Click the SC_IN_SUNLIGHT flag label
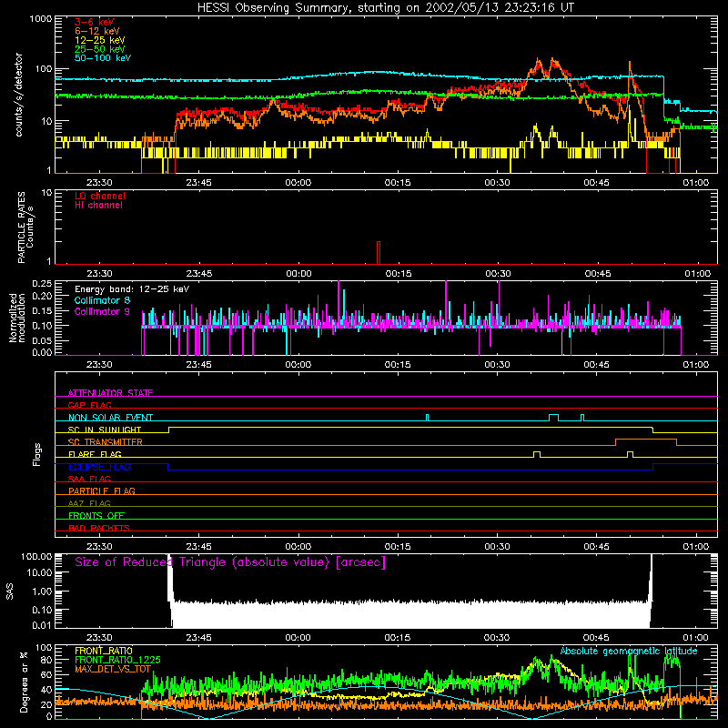Viewport: 728px width, 728px height. tap(105, 430)
